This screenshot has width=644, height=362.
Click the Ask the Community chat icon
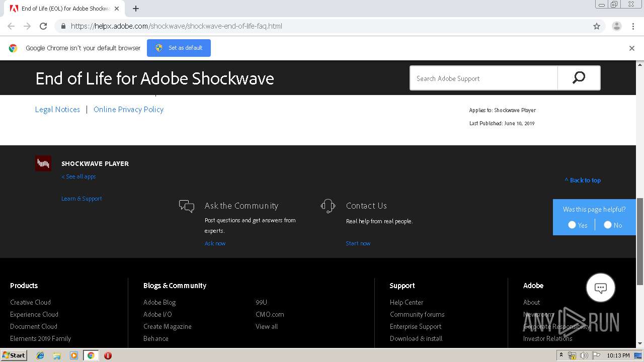coord(187,206)
